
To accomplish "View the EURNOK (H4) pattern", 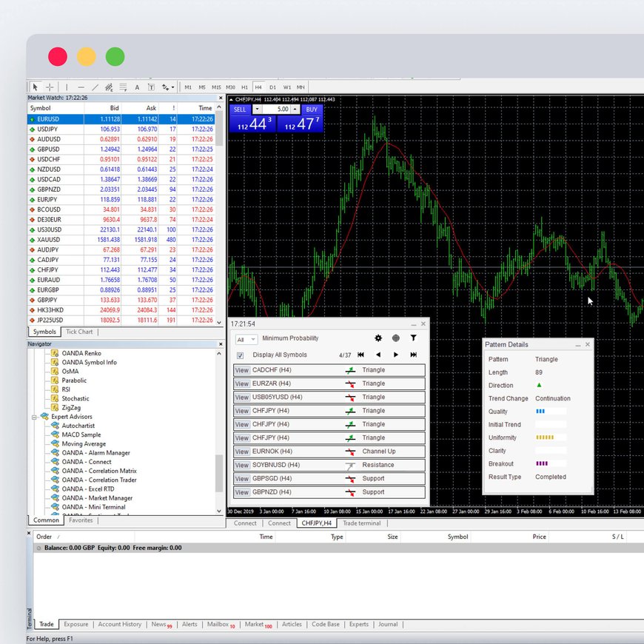I will tap(241, 452).
